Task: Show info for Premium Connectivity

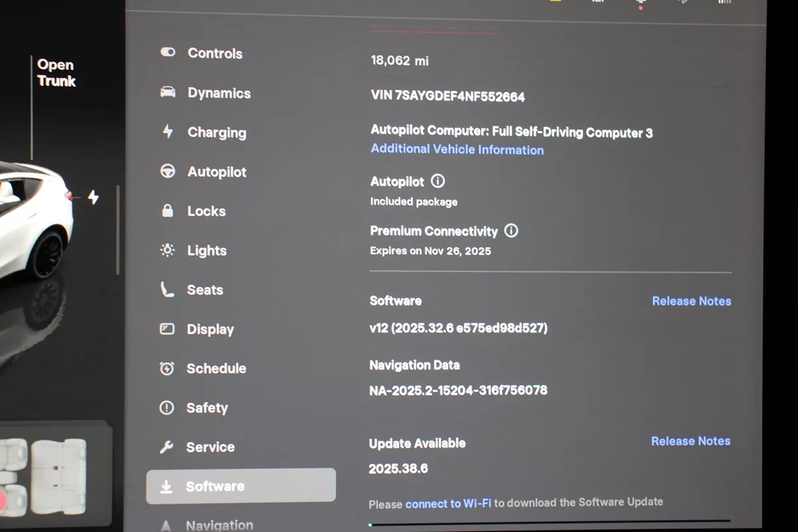Action: 511,231
